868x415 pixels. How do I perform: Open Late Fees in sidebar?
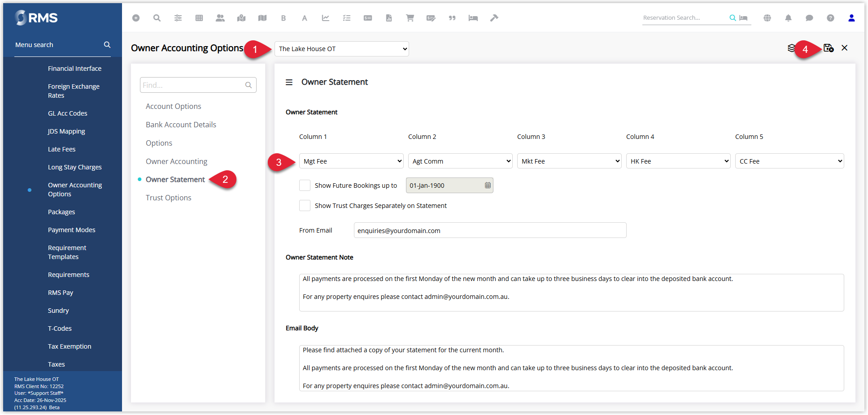point(61,149)
